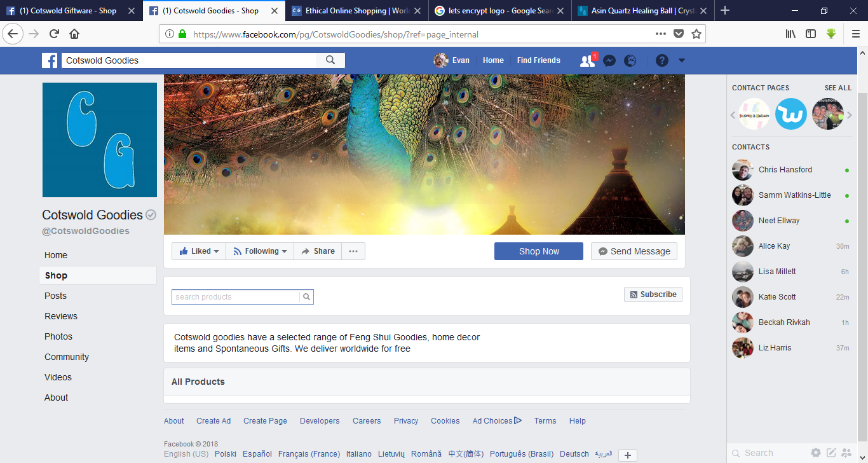
Task: Open the browser library icon
Action: tap(790, 34)
